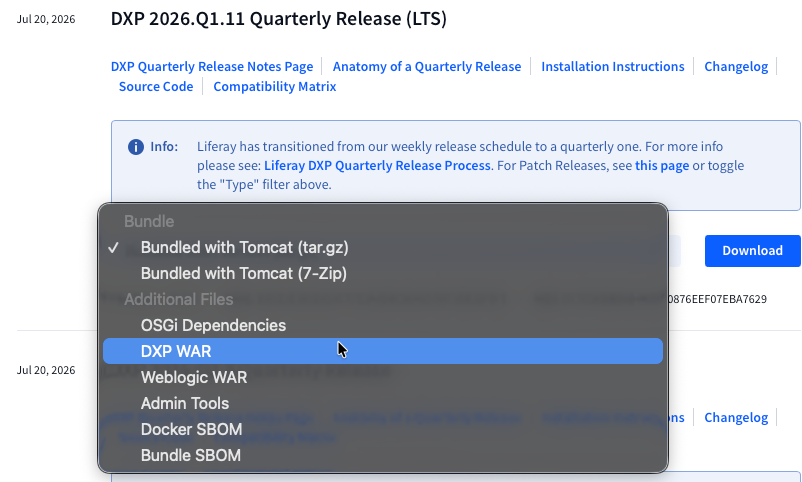Click DXP 2026.Q1.11 Quarterly Release title
The image size is (802, 482).
point(279,19)
